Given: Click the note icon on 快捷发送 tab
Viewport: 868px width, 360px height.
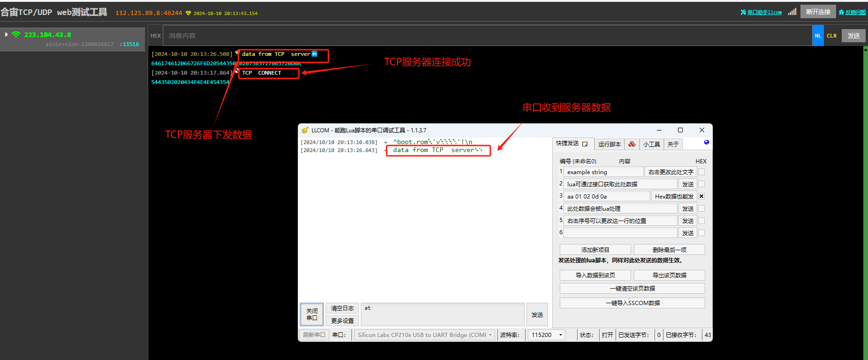Looking at the screenshot, I should [x=585, y=144].
